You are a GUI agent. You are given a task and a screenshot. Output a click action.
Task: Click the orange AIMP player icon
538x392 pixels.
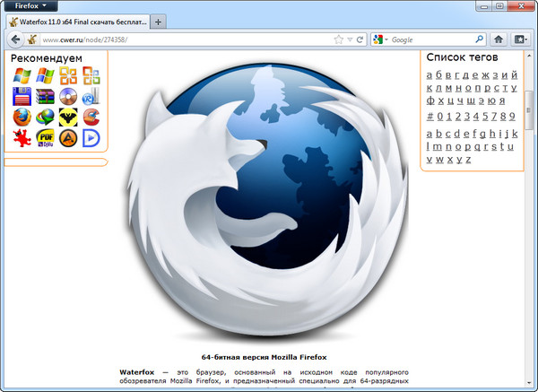click(68, 137)
